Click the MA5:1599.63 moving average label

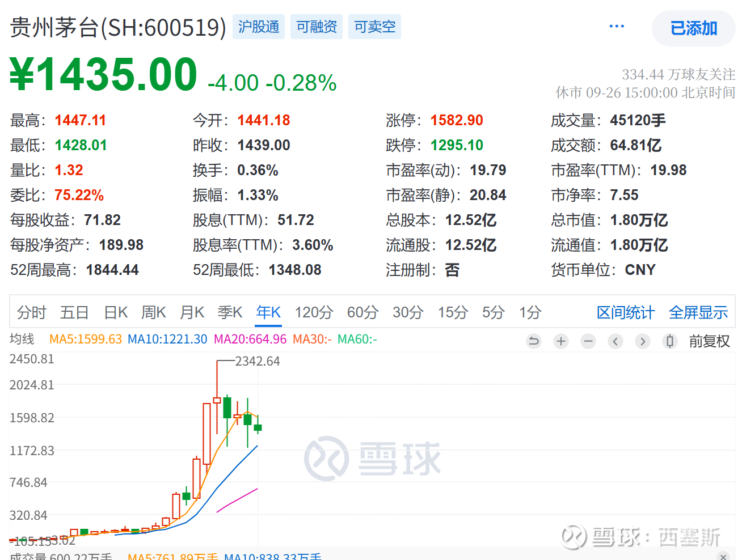click(86, 339)
